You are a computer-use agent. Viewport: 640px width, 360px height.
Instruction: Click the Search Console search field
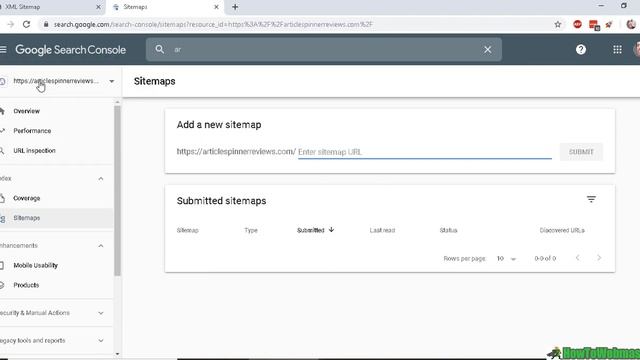pos(324,49)
